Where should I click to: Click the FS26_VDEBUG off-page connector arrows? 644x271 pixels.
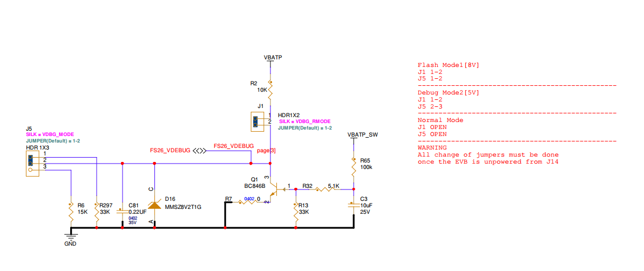coord(199,151)
